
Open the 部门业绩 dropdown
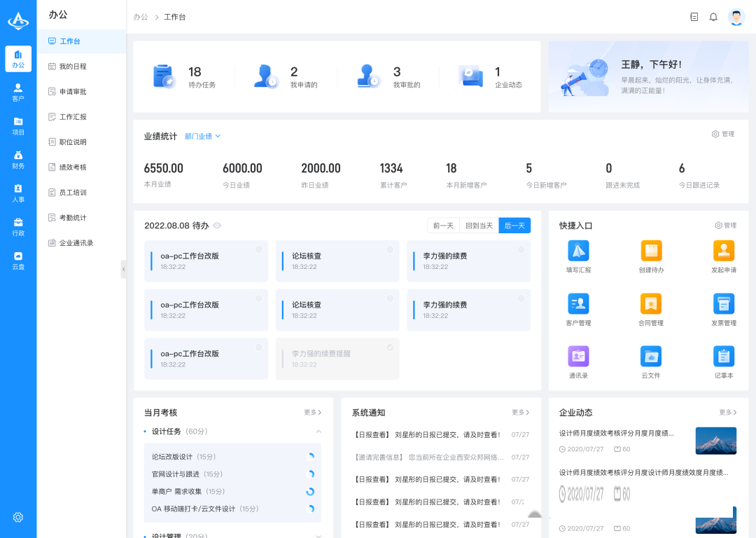(202, 136)
